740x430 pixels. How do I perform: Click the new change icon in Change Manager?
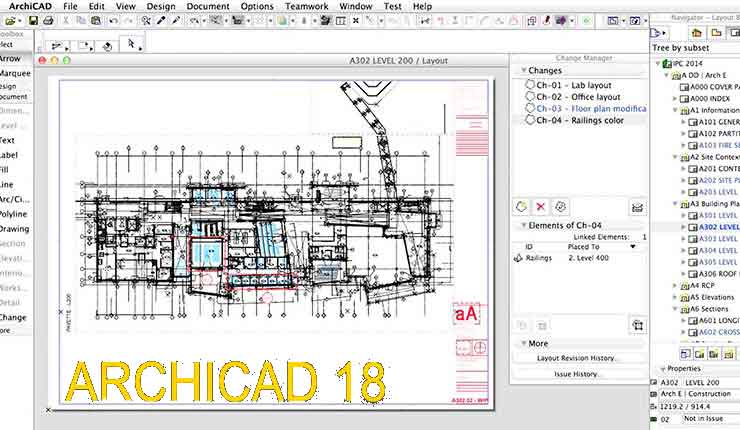(521, 207)
